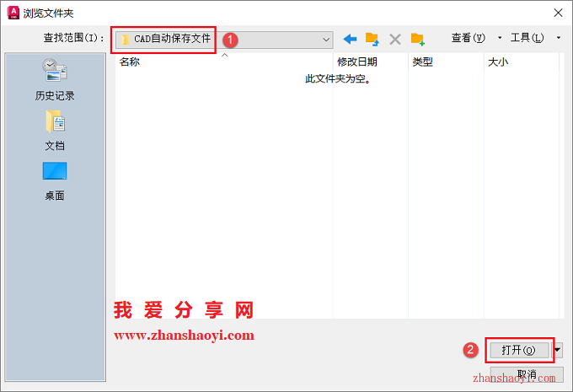
Task: Sort by 类型 column header
Action: (x=446, y=62)
